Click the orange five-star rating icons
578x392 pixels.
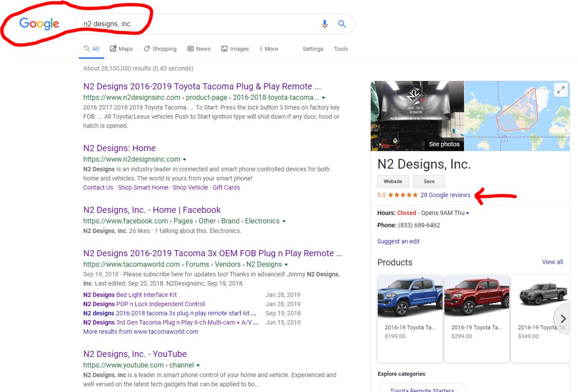(403, 195)
